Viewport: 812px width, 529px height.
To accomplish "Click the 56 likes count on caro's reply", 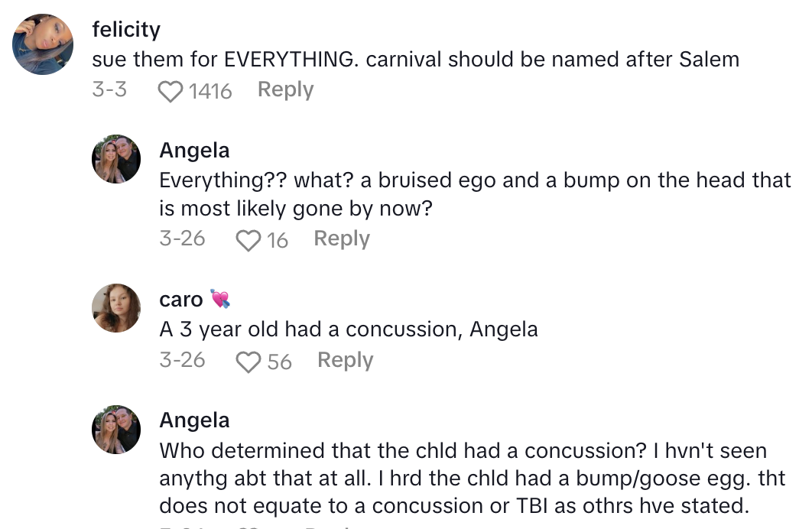I will click(x=280, y=362).
